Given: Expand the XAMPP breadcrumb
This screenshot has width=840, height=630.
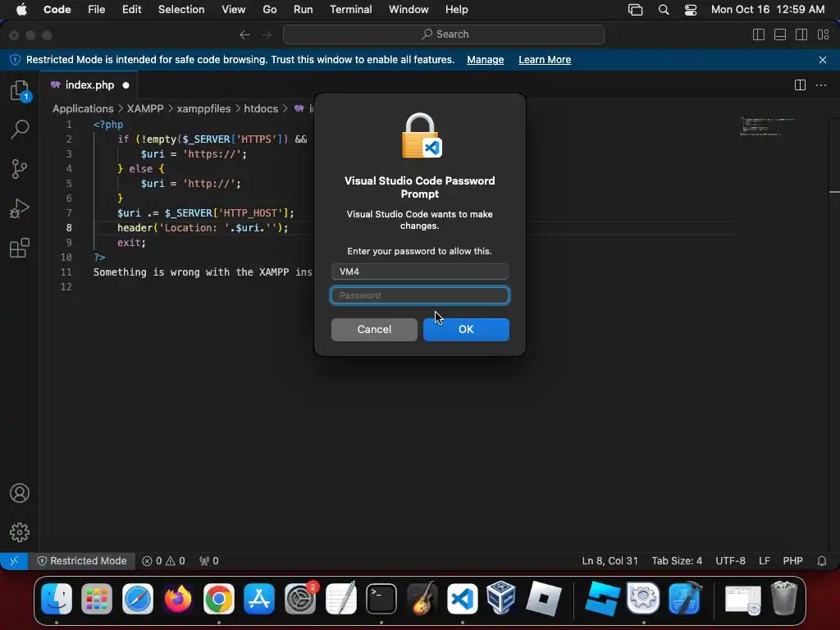Looking at the screenshot, I should coord(145,109).
